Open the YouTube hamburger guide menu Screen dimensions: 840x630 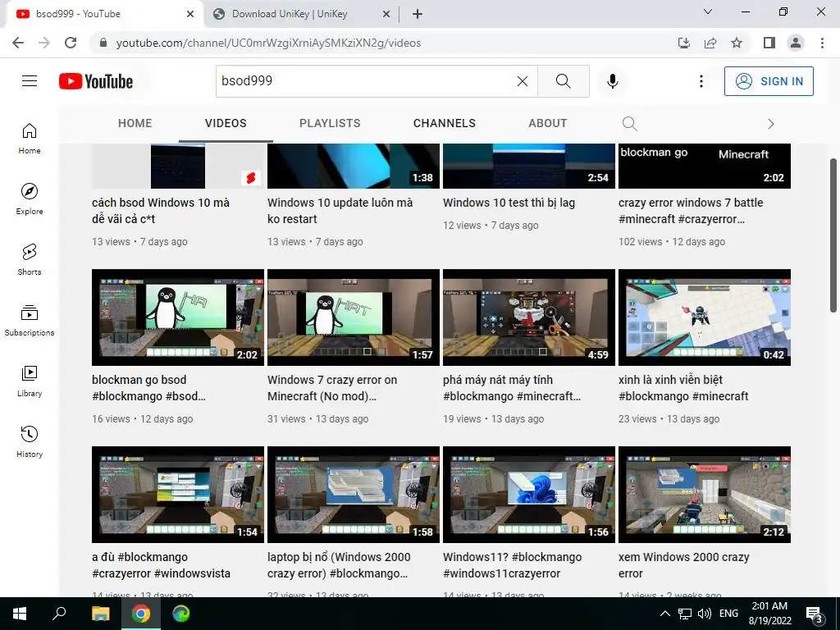click(x=30, y=81)
